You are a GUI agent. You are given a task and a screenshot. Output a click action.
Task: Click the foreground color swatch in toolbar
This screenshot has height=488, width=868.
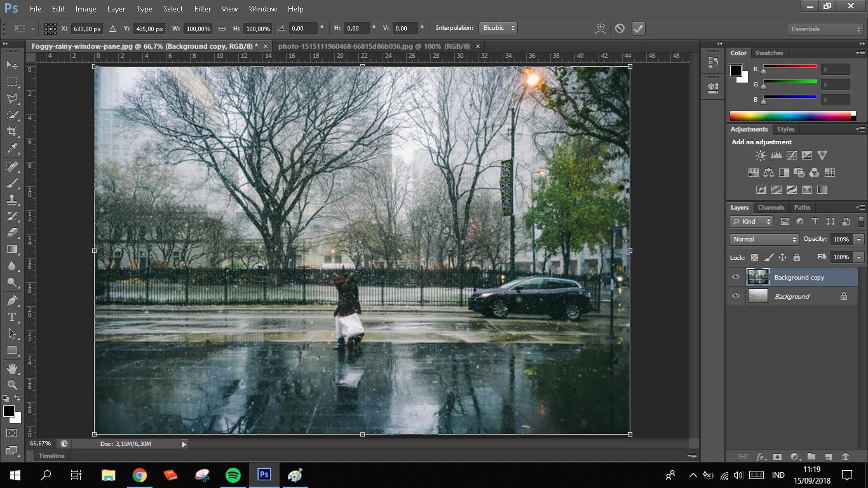(8, 411)
